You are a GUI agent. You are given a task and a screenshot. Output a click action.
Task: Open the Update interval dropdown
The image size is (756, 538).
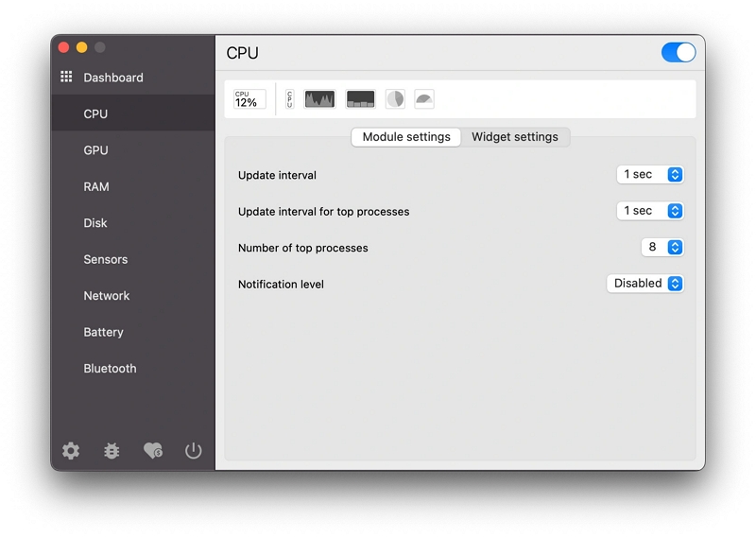(x=650, y=174)
